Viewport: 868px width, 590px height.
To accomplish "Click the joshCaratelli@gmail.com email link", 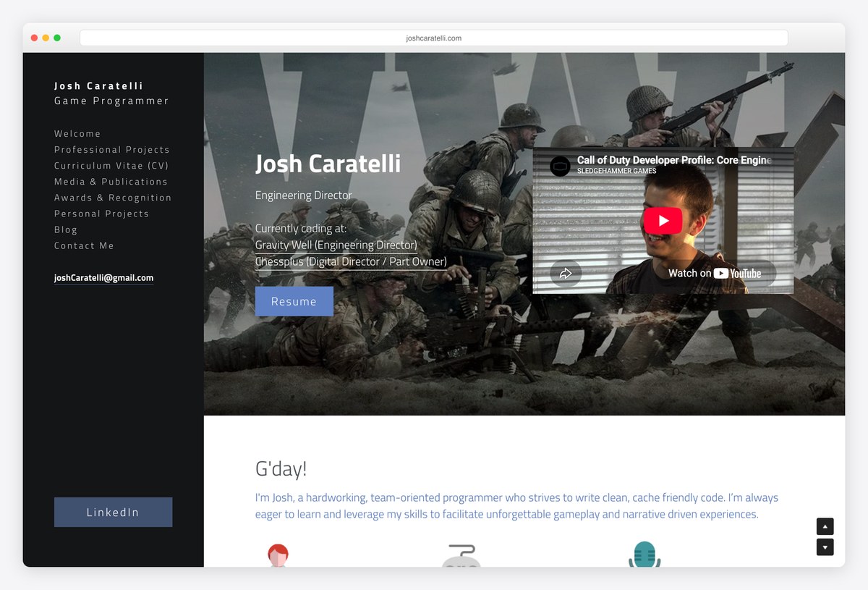I will [x=103, y=278].
